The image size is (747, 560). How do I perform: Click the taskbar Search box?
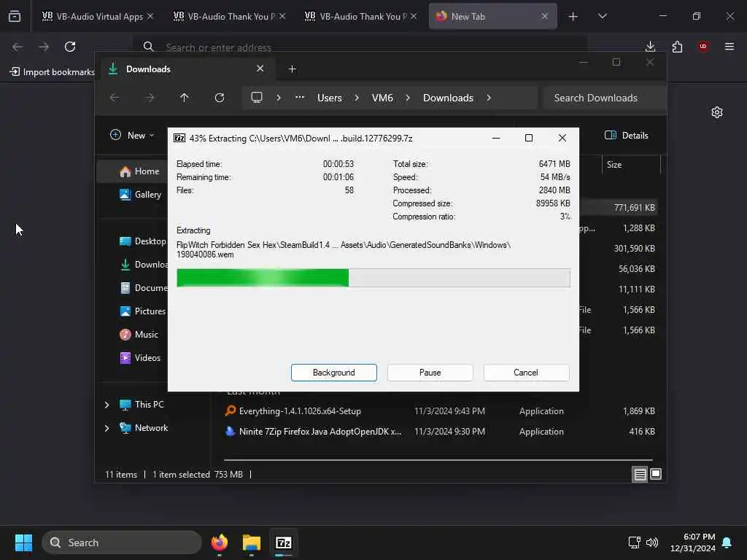[122, 542]
